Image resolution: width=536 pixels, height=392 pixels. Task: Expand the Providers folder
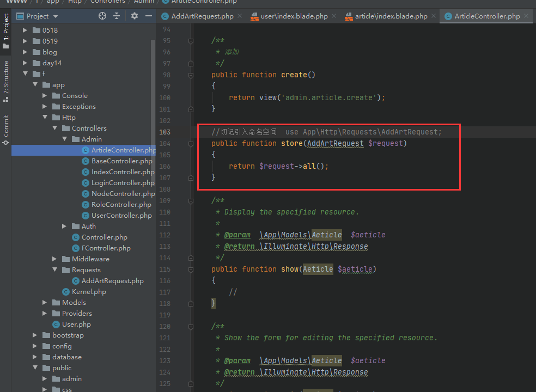45,314
